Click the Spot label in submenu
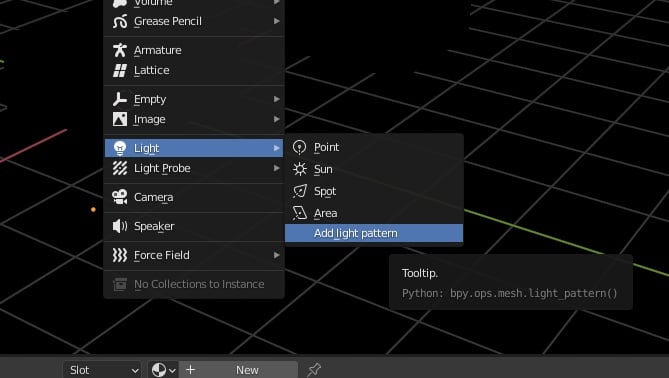This screenshot has width=669, height=378. pyautogui.click(x=325, y=192)
